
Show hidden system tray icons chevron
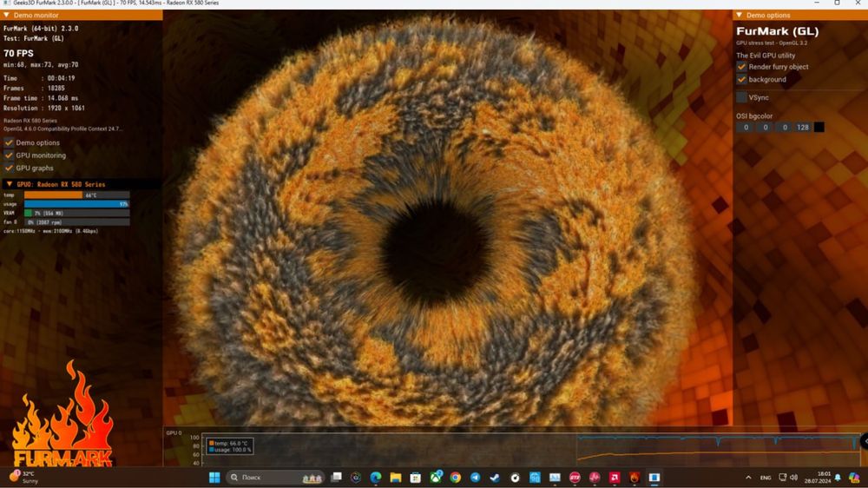pyautogui.click(x=748, y=477)
